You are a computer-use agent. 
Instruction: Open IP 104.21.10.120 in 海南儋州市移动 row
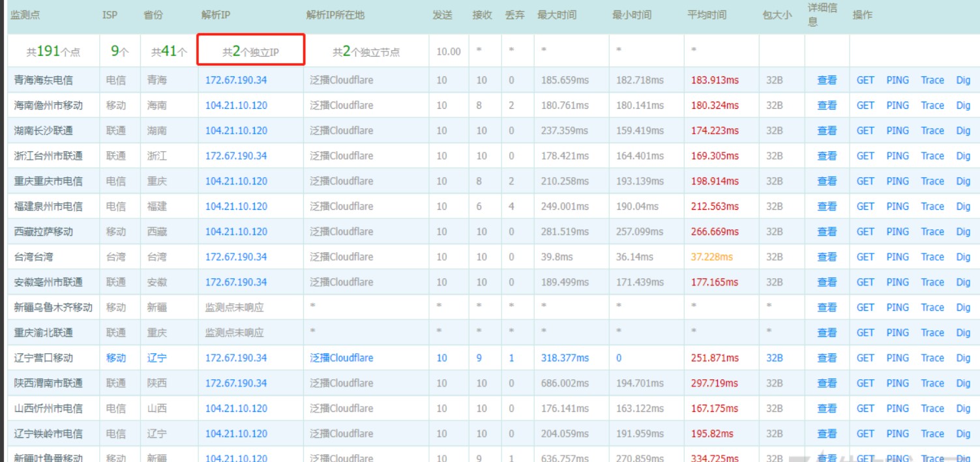point(236,106)
